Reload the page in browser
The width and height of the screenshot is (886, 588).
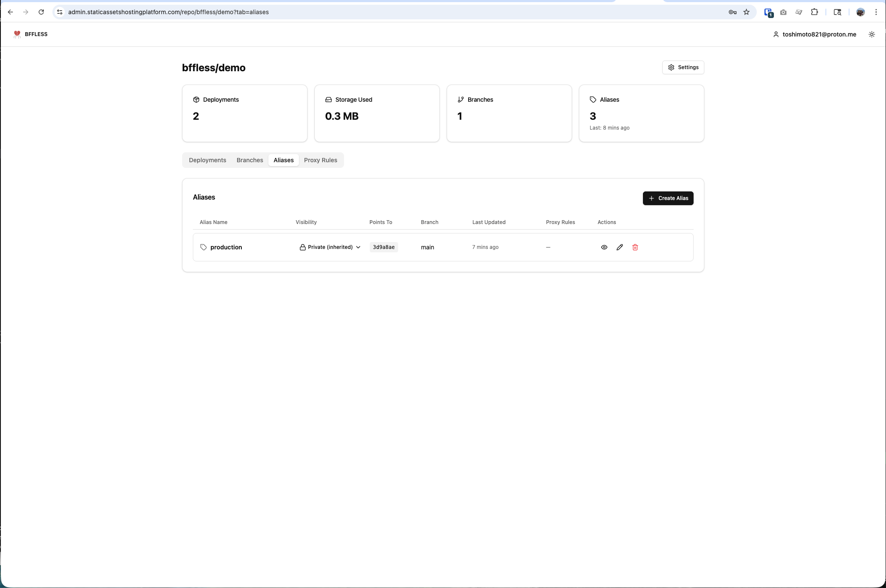pyautogui.click(x=41, y=12)
